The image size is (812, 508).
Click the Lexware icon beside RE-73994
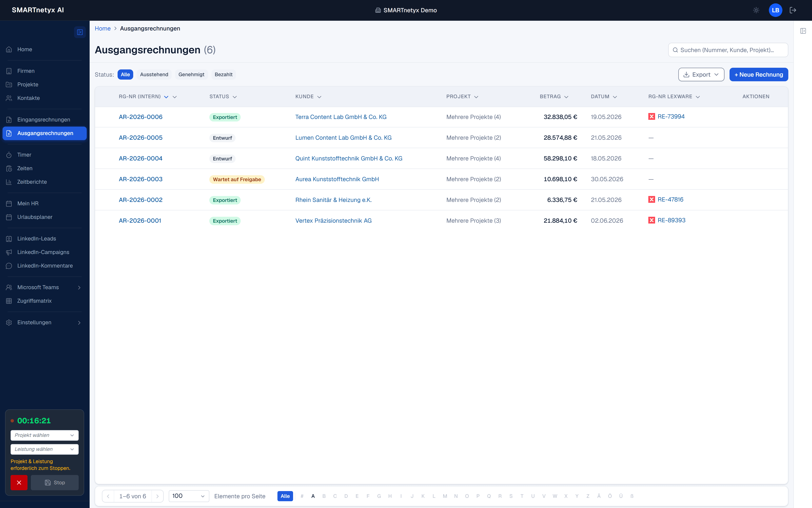click(x=651, y=117)
